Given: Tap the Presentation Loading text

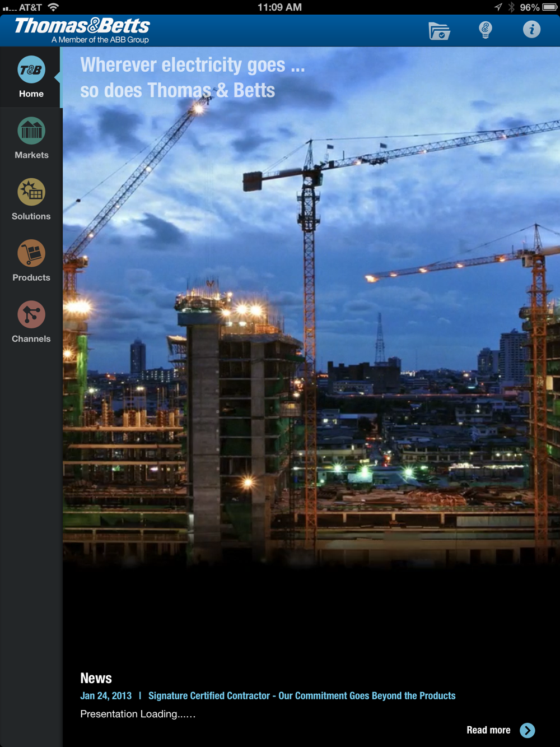Looking at the screenshot, I should (138, 714).
